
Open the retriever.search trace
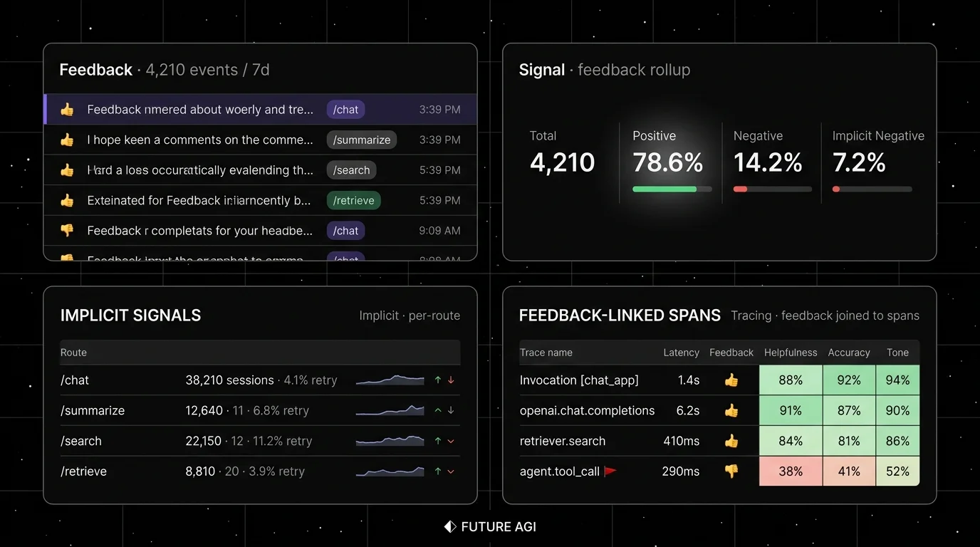(x=563, y=441)
